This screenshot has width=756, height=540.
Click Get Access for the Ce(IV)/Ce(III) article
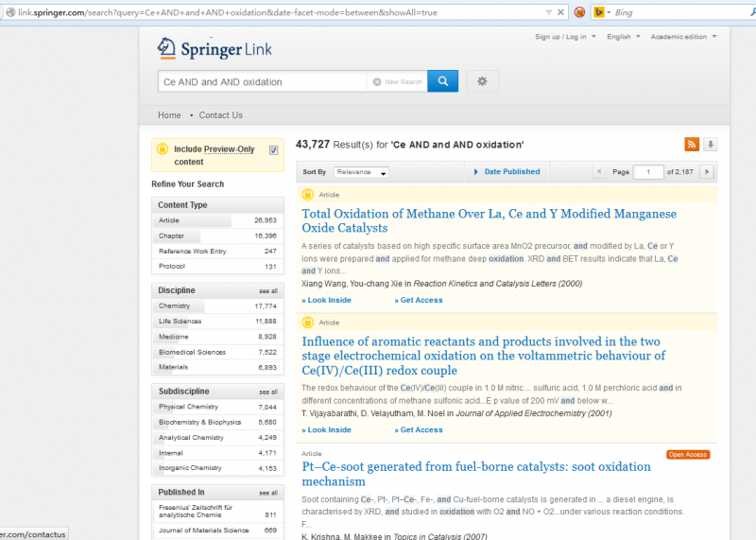coord(419,429)
